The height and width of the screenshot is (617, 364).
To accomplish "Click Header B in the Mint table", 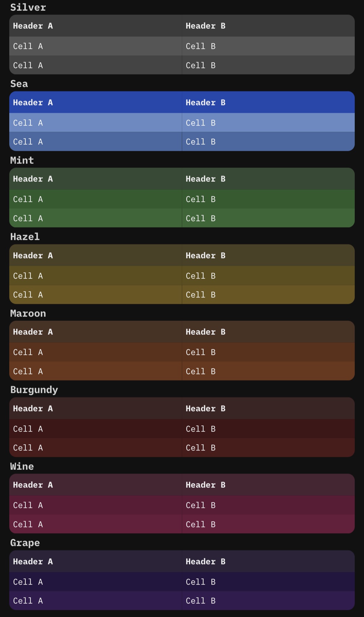I will pos(205,179).
